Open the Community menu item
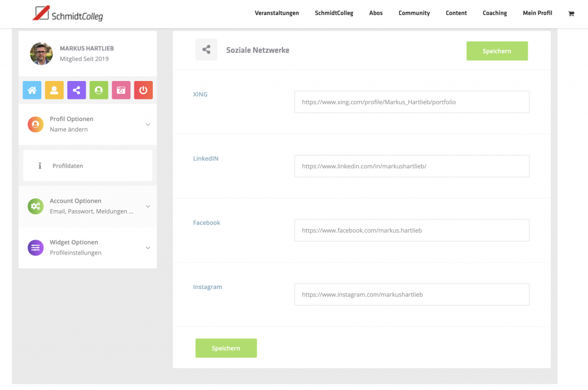 [414, 13]
